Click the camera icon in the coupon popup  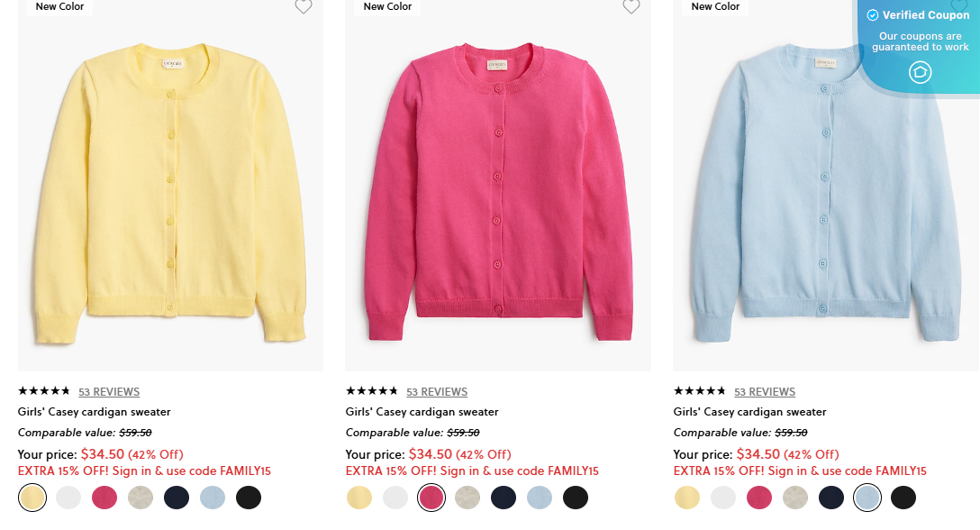[x=920, y=72]
